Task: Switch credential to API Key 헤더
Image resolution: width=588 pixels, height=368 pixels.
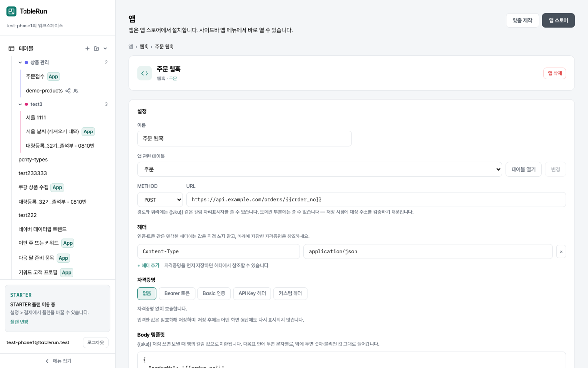Action: 252,293
